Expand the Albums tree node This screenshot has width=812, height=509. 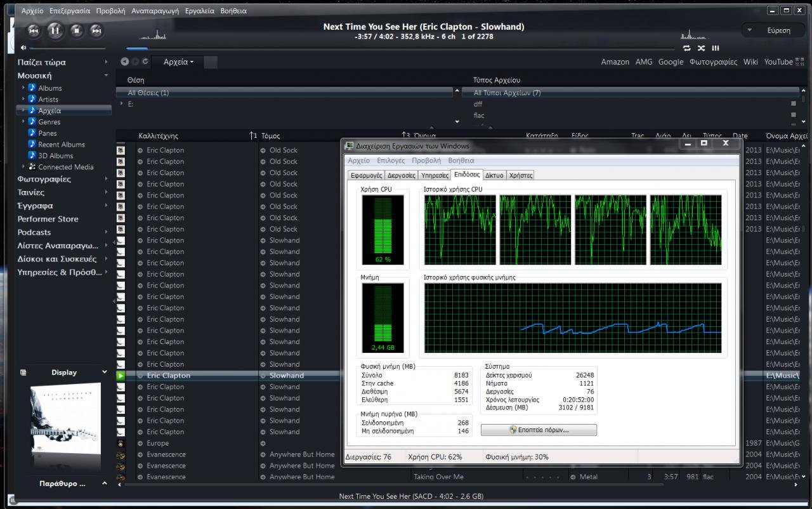coord(23,88)
